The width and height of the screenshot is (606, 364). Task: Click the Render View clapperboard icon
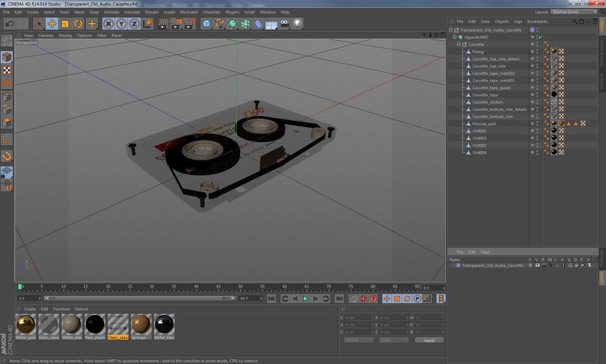163,24
